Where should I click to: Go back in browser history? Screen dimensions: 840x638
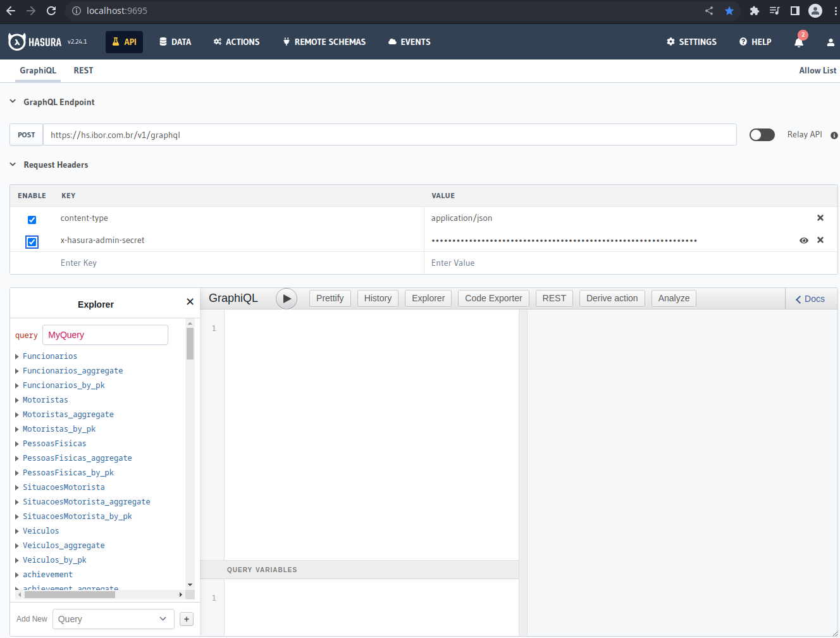coord(11,11)
